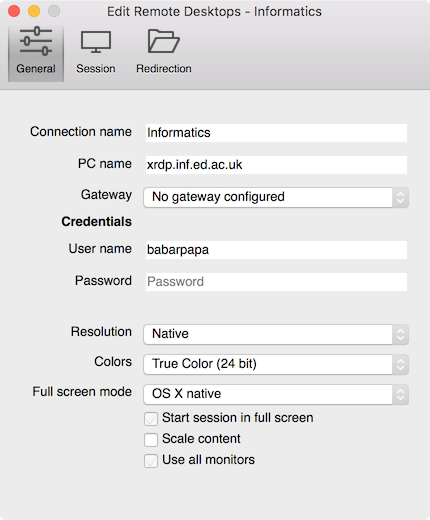Click the Password input field
The image size is (430, 520).
pos(276,282)
